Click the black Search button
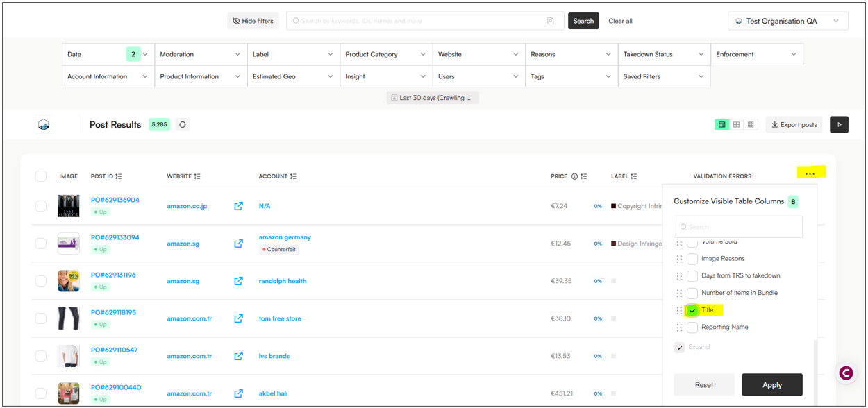This screenshot has height=408, width=868. pos(583,21)
